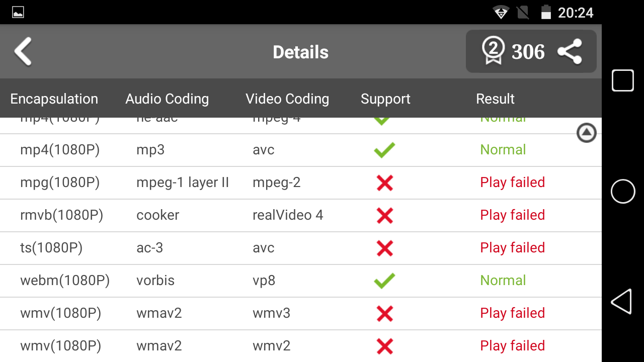The height and width of the screenshot is (362, 644).
Task: Tap the Support column header
Action: 385,99
